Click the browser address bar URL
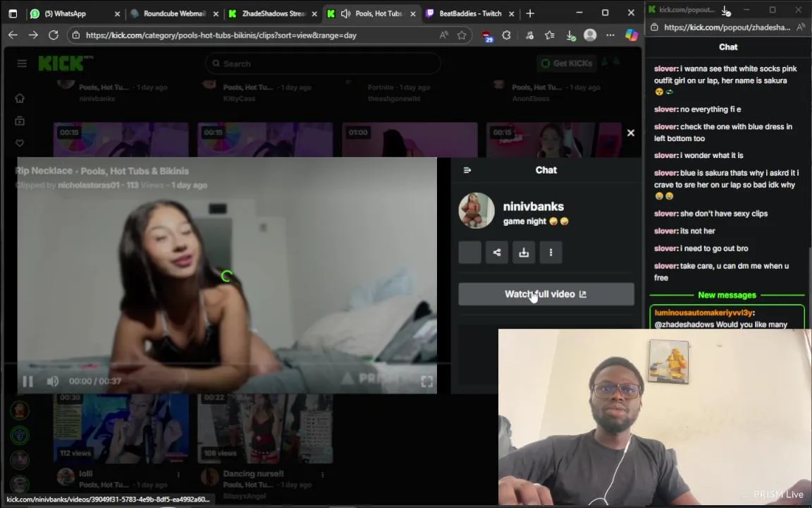 click(x=221, y=35)
